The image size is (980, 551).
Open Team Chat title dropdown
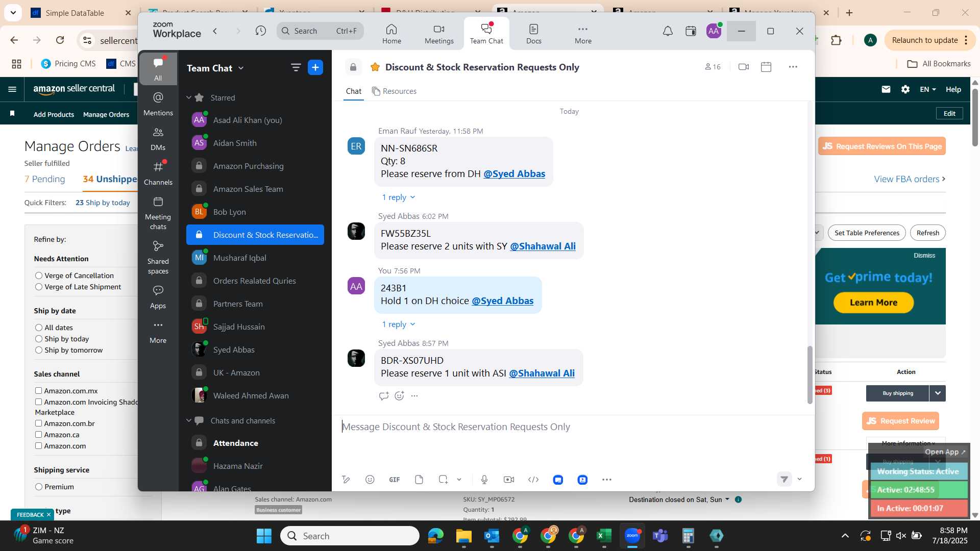click(x=215, y=68)
